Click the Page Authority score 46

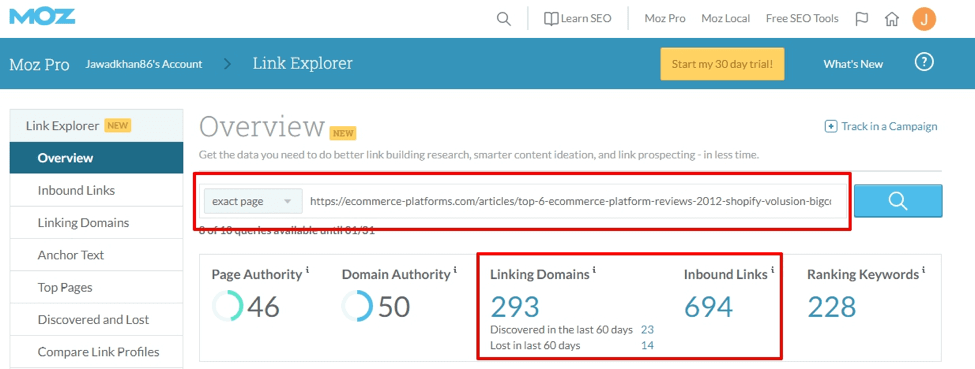[264, 307]
